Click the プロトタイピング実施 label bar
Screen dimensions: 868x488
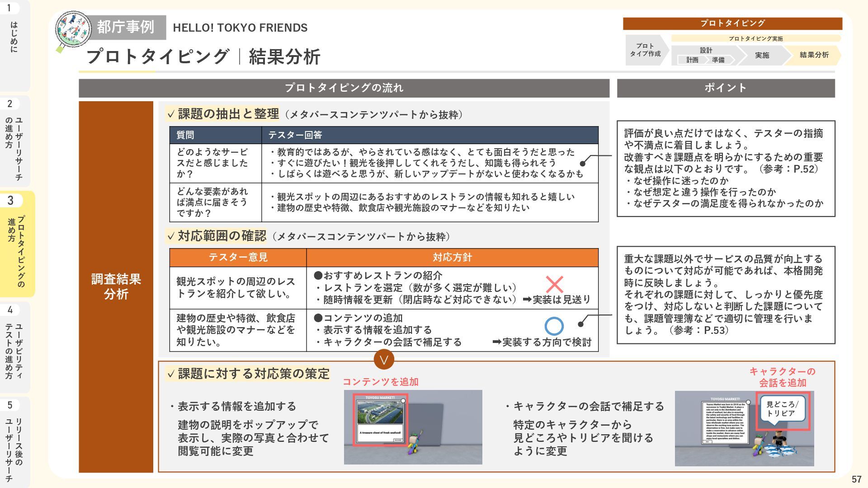(755, 38)
